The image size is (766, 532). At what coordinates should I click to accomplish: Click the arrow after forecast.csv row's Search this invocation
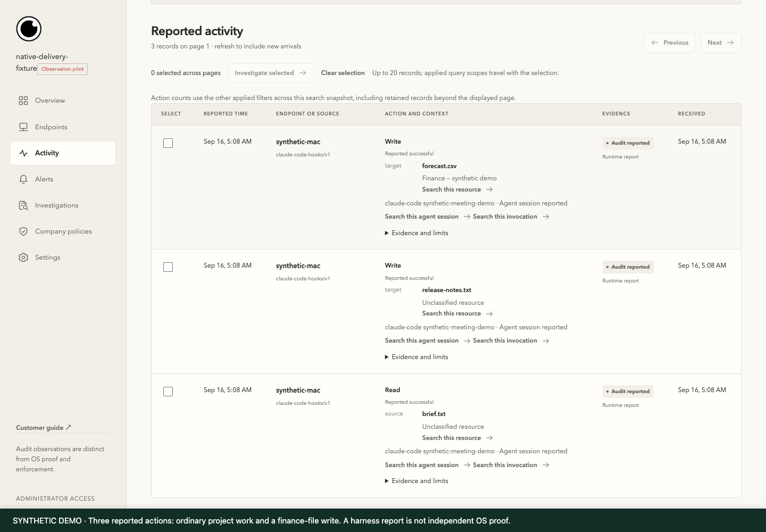tap(546, 217)
